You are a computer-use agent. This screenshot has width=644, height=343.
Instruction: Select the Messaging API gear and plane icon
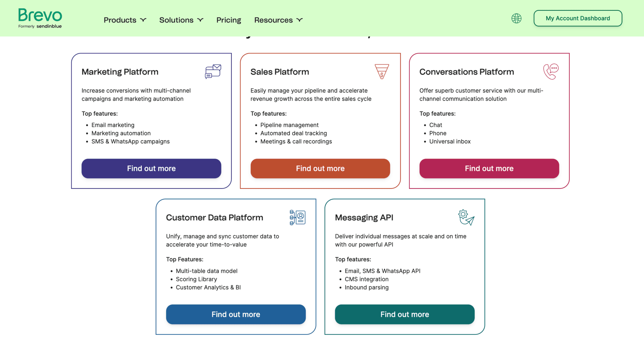tap(466, 217)
